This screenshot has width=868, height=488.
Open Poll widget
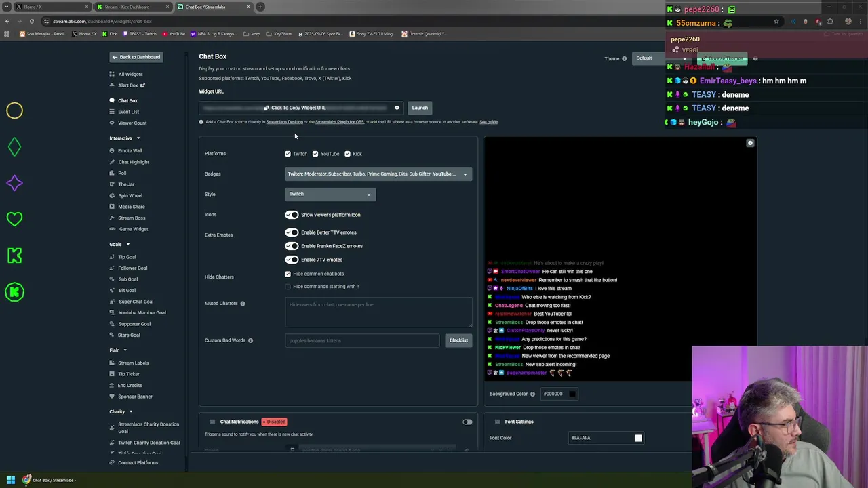122,173
